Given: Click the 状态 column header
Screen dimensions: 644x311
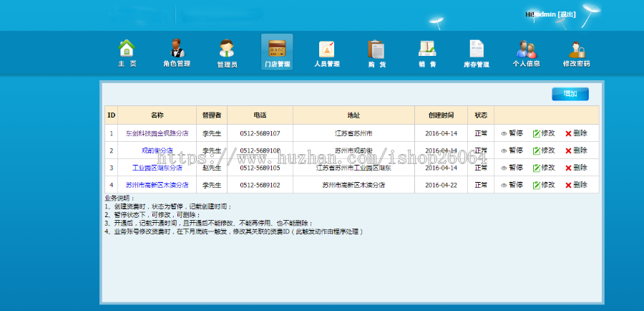Looking at the screenshot, I should (481, 115).
